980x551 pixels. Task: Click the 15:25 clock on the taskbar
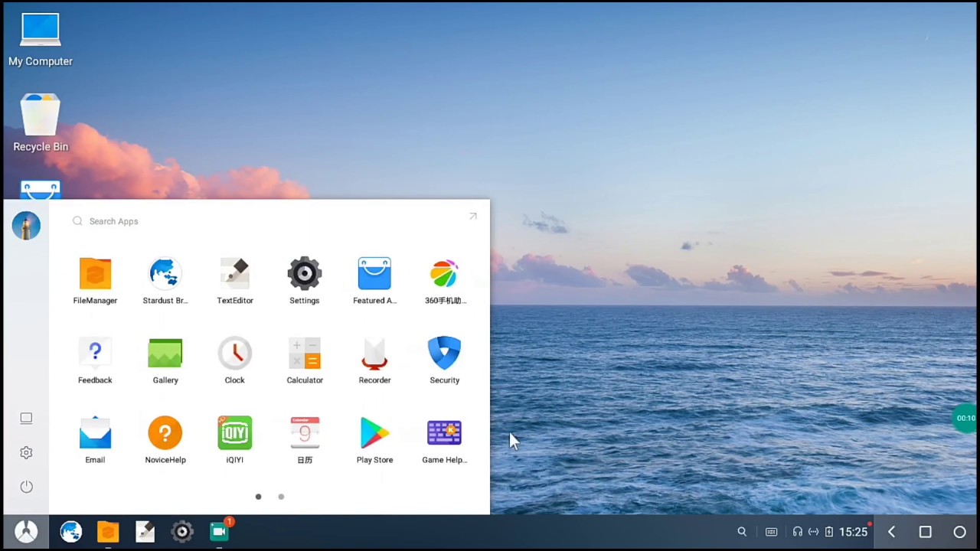[x=853, y=532]
